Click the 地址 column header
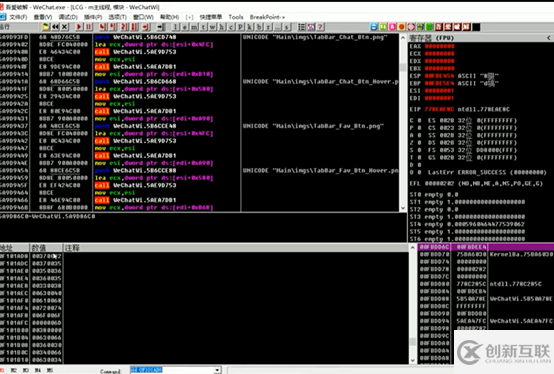The image size is (554, 374). 14,248
